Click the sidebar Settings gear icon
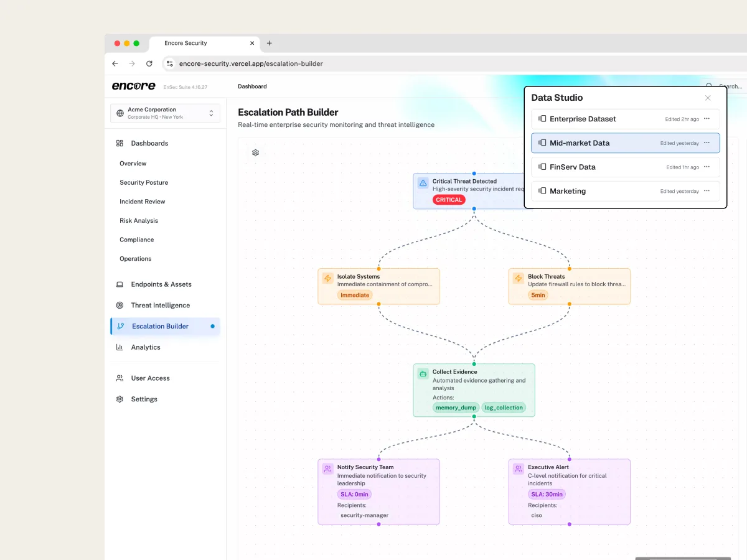 120,399
